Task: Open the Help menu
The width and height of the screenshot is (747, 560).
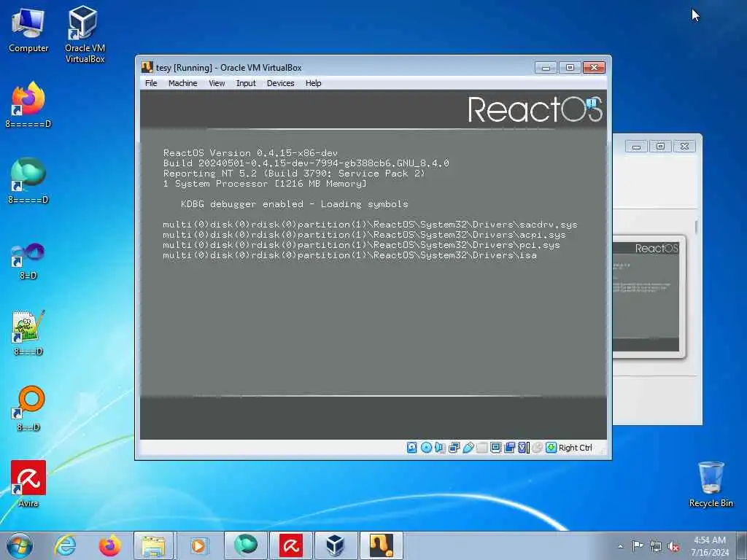Action: pyautogui.click(x=314, y=83)
